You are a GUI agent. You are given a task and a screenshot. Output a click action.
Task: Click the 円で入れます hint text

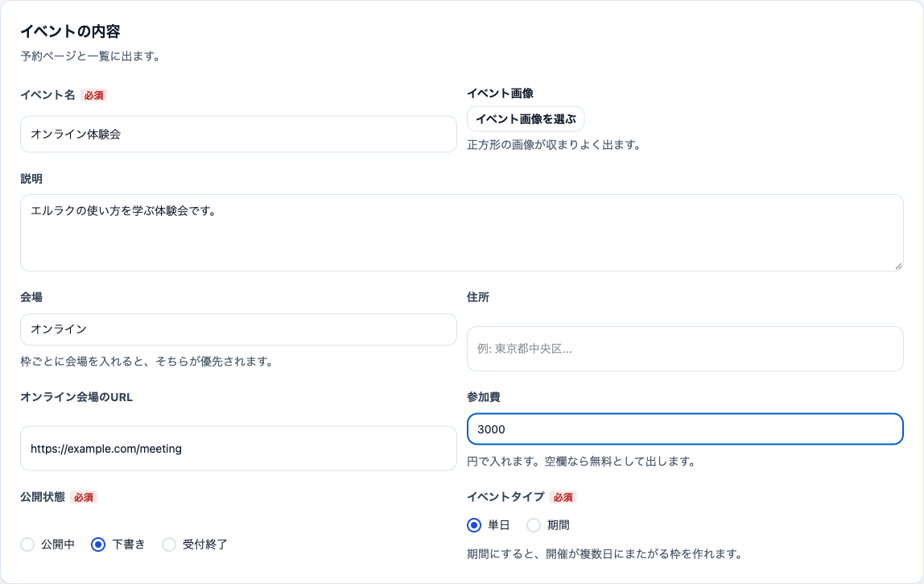pyautogui.click(x=582, y=462)
